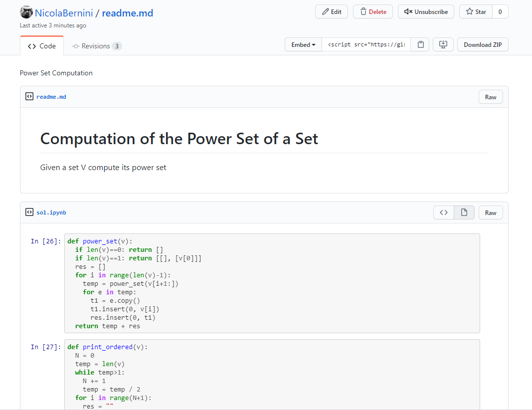Open the star count showing 0
532x410 pixels.
pos(500,11)
